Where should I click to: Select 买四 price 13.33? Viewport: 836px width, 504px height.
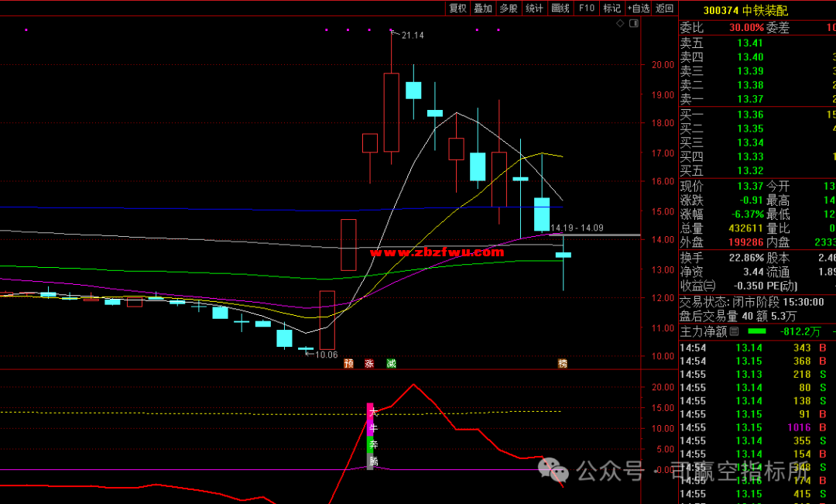[x=750, y=157]
